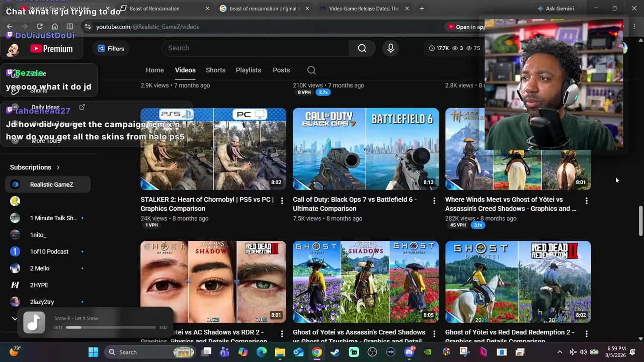Screen dimensions: 644x362
Task: Open the channel Shorts tab
Action: 215,70
